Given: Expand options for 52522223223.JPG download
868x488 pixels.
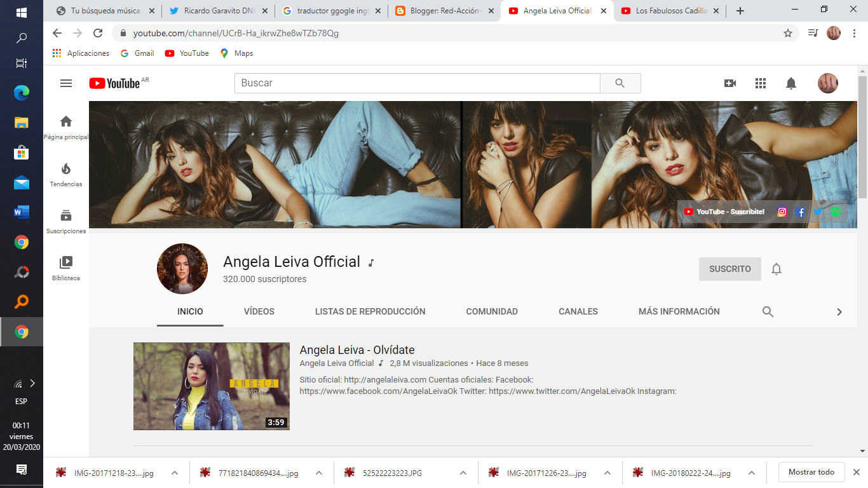Looking at the screenshot, I should (x=463, y=473).
